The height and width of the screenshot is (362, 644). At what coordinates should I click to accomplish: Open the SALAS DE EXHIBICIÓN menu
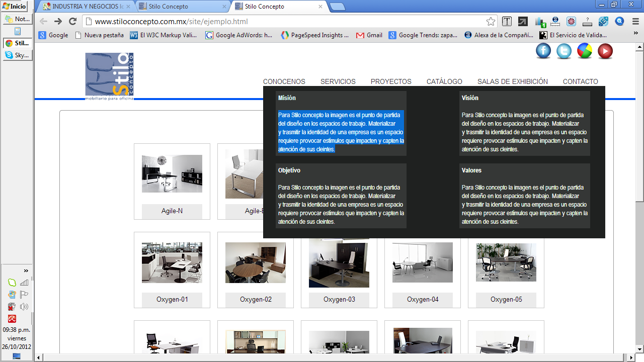[512, 81]
